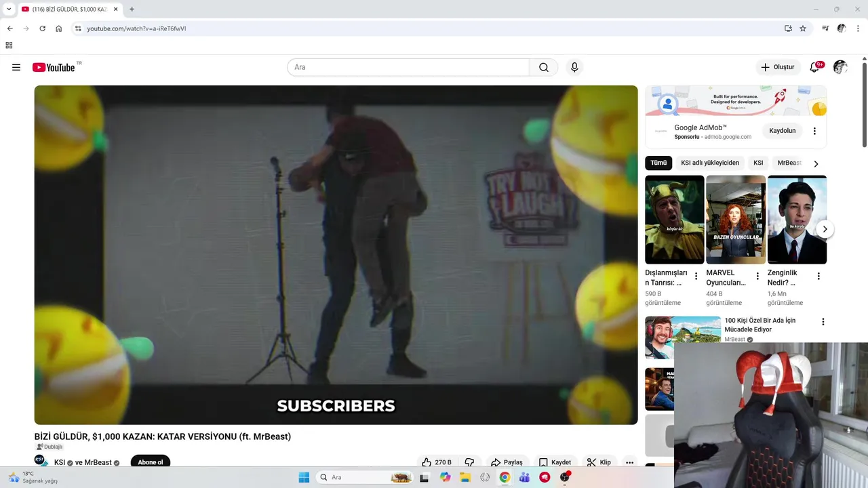Open the Google AdMob ad banner

(736, 100)
